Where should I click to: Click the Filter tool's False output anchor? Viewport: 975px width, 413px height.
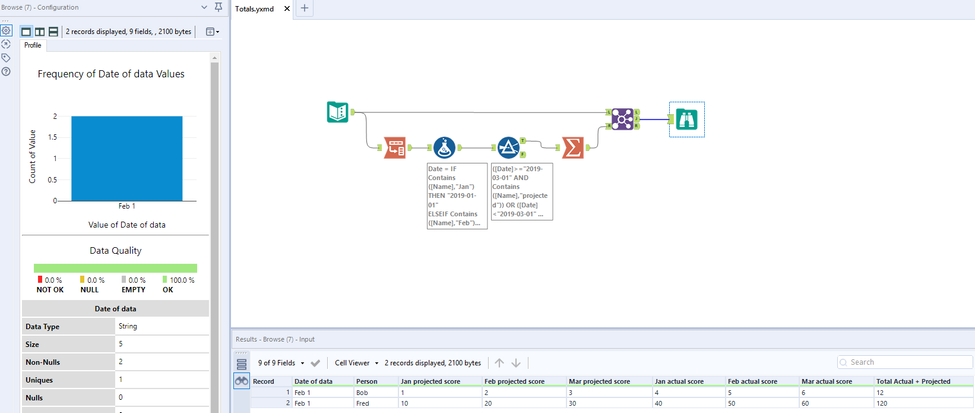522,154
